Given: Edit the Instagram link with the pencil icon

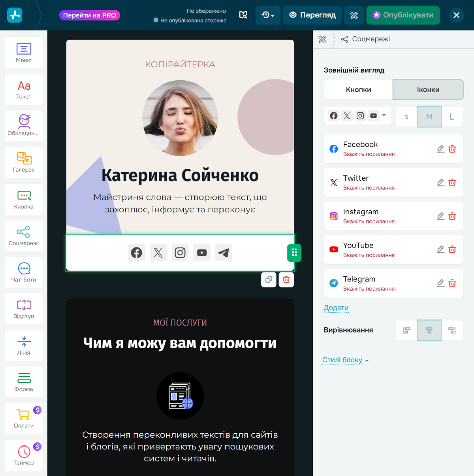Looking at the screenshot, I should click(440, 216).
